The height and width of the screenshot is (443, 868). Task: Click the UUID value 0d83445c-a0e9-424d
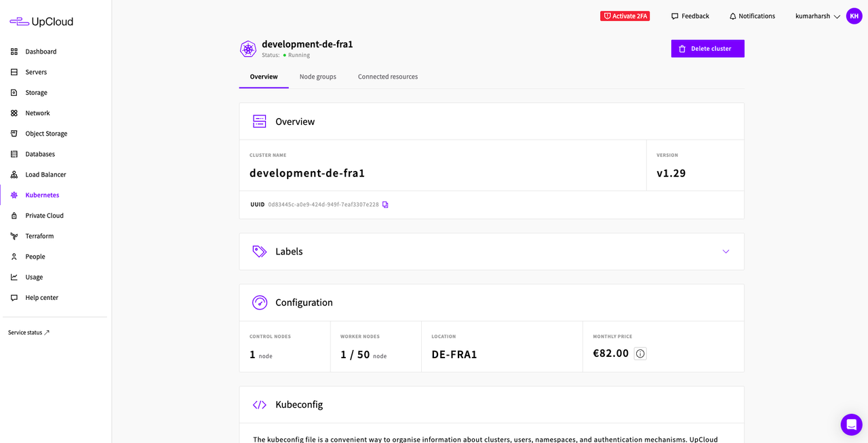[323, 204]
